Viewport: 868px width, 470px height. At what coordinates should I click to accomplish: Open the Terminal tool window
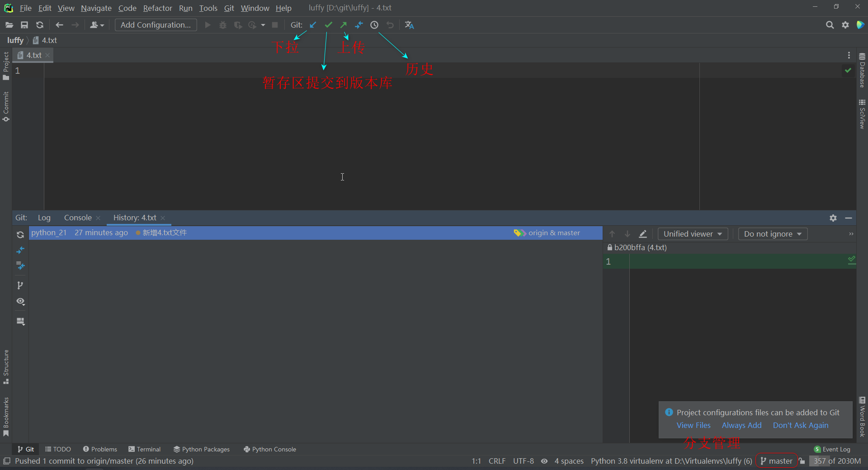144,449
